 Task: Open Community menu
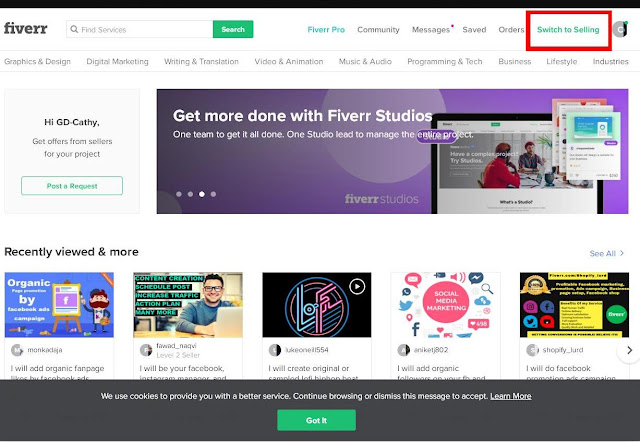click(x=378, y=30)
